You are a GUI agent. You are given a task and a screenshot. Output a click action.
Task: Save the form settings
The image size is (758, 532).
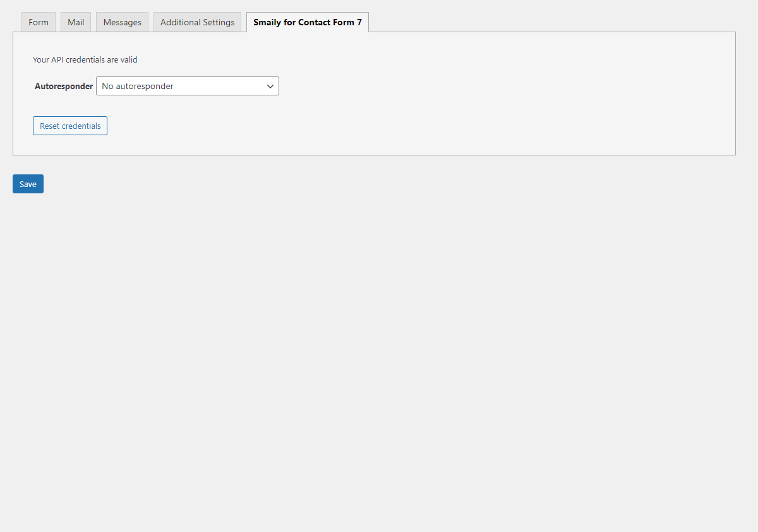pos(28,184)
